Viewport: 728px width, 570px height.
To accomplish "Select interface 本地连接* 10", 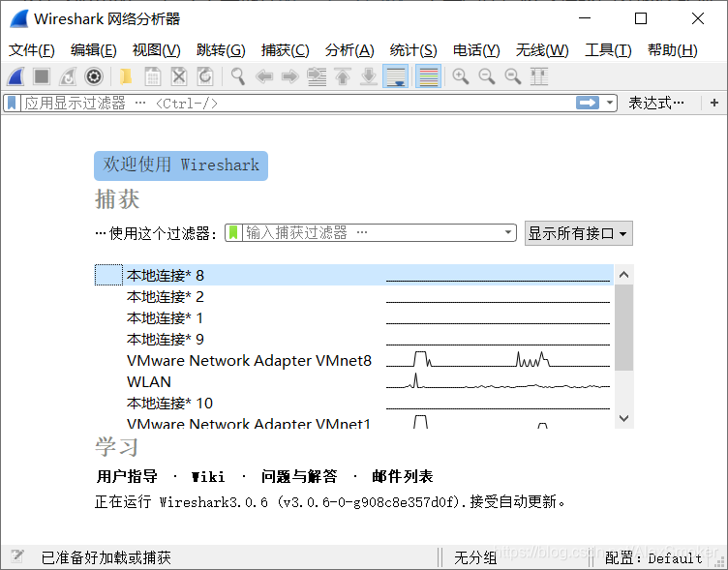I will pos(353,403).
